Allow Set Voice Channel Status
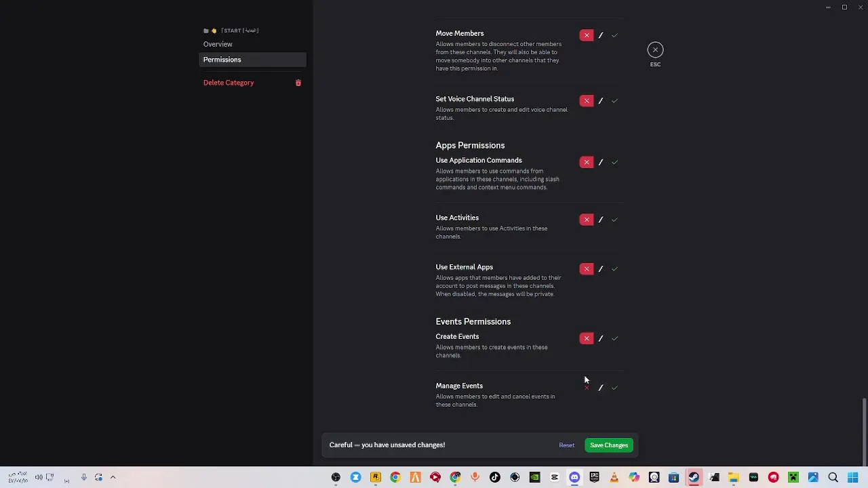This screenshot has height=488, width=868. pyautogui.click(x=614, y=101)
